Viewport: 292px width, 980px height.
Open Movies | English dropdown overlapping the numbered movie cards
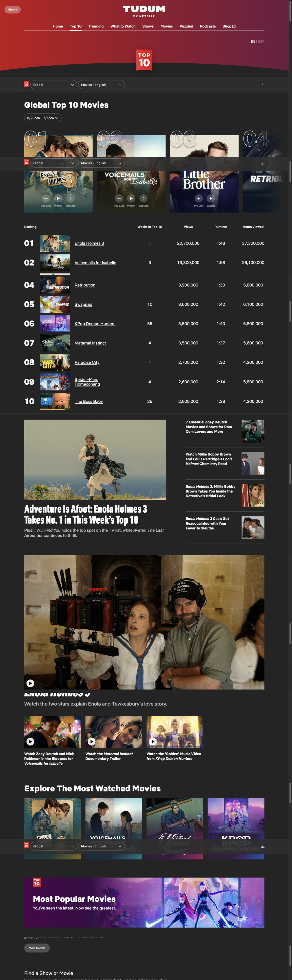click(102, 163)
